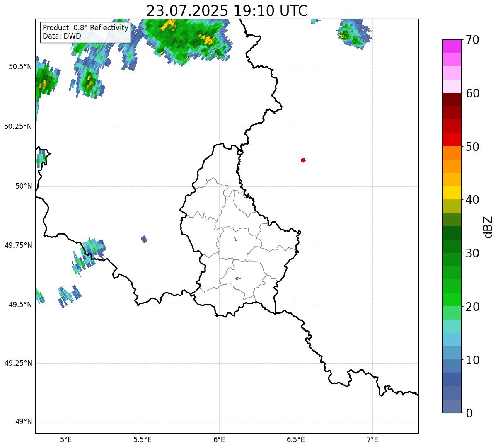Click the 5°E longitude label
The image size is (498, 448).
tap(66, 439)
